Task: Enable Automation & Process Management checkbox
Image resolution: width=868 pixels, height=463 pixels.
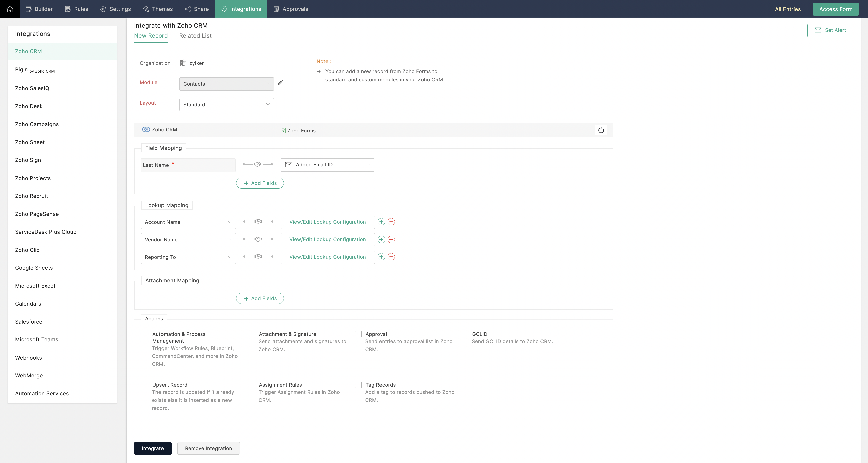Action: 145,334
